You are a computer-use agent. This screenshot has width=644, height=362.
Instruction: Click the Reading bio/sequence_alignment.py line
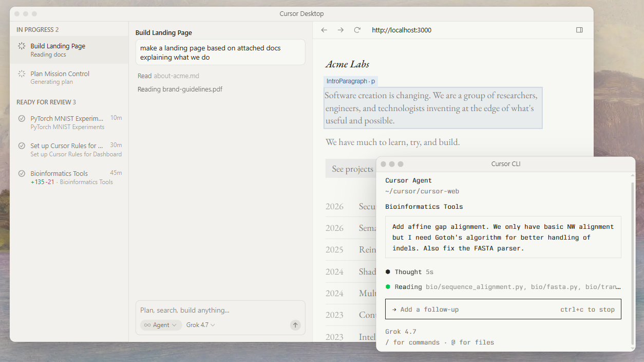pos(503,286)
